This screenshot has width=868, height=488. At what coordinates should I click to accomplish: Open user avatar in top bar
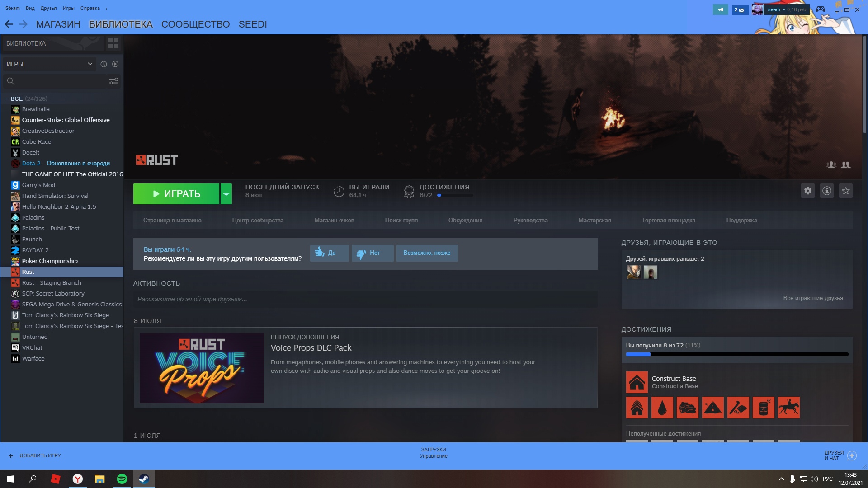pyautogui.click(x=757, y=9)
